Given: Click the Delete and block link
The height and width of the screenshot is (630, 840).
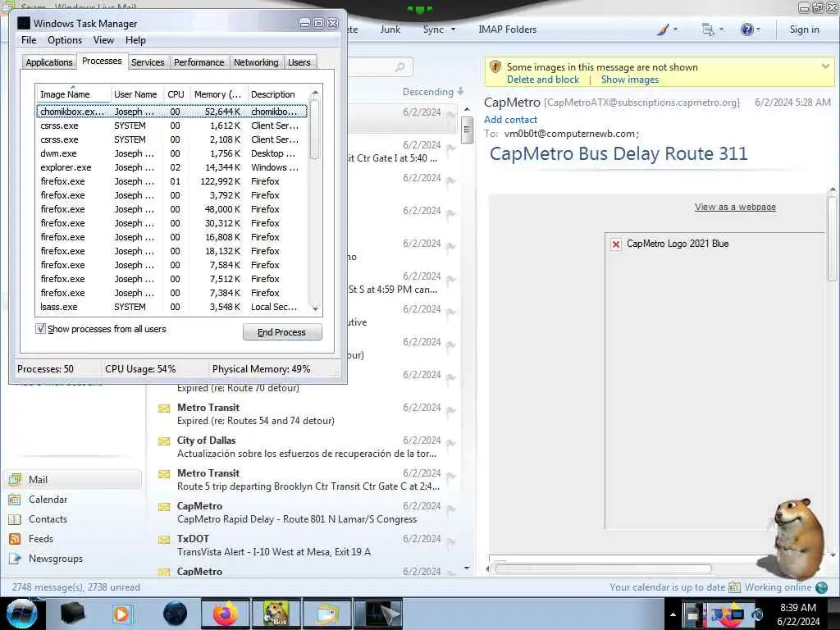Looking at the screenshot, I should 543,80.
